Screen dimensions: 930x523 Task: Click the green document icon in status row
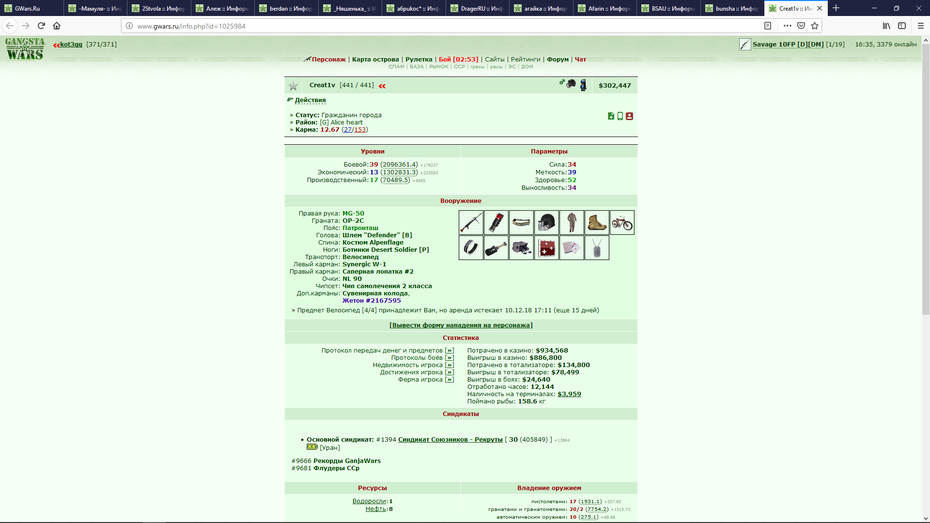(x=611, y=116)
